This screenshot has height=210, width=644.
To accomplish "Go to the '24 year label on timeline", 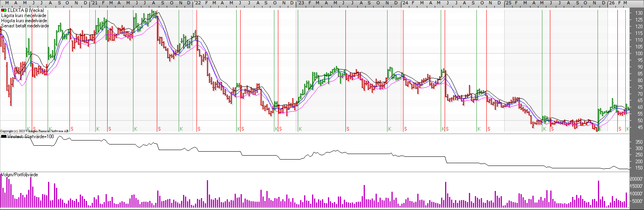I will point(405,3).
